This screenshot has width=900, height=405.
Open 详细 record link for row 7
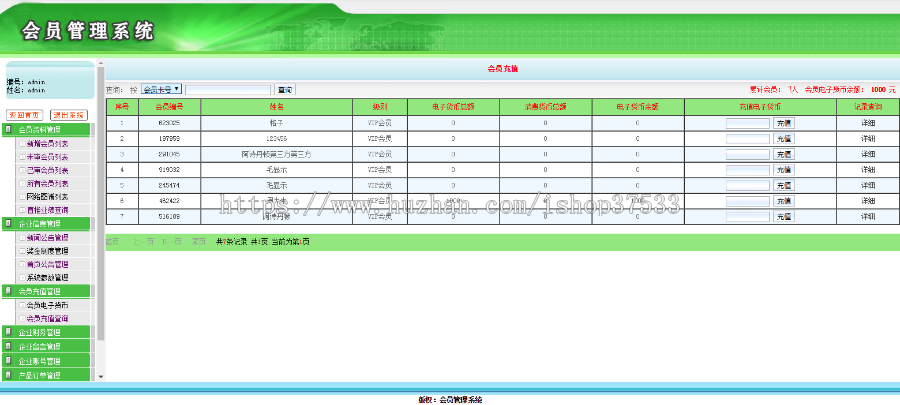(x=868, y=217)
